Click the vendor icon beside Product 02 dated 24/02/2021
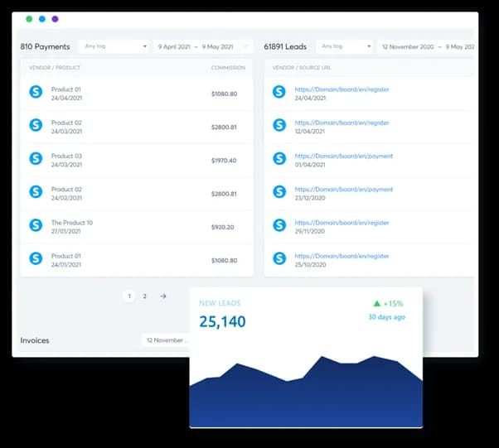Viewport: 499px width, 448px height. point(36,192)
